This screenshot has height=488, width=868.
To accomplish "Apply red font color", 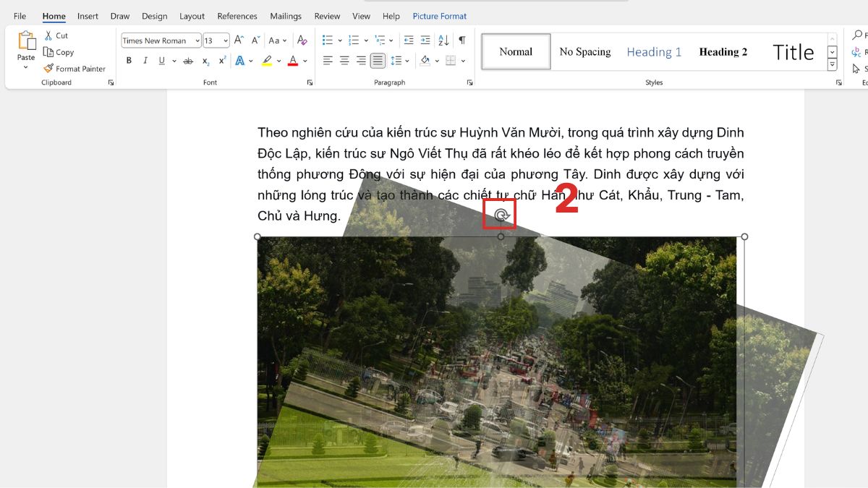I will (x=293, y=61).
